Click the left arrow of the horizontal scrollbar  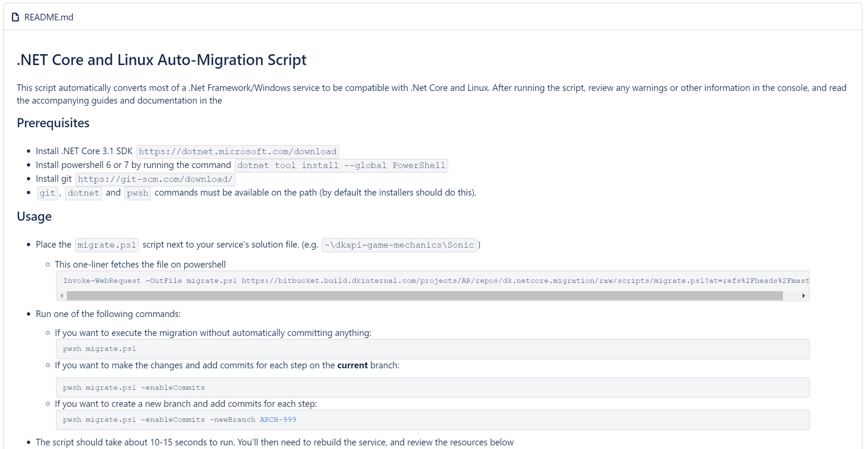coord(62,295)
